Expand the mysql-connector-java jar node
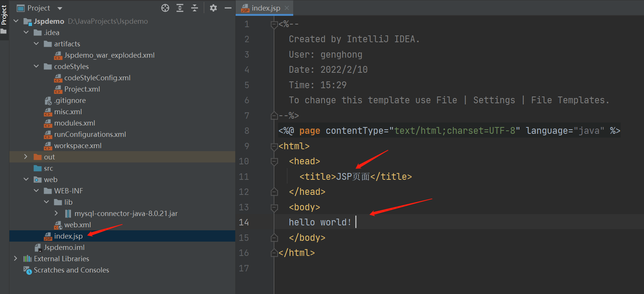 [56, 213]
